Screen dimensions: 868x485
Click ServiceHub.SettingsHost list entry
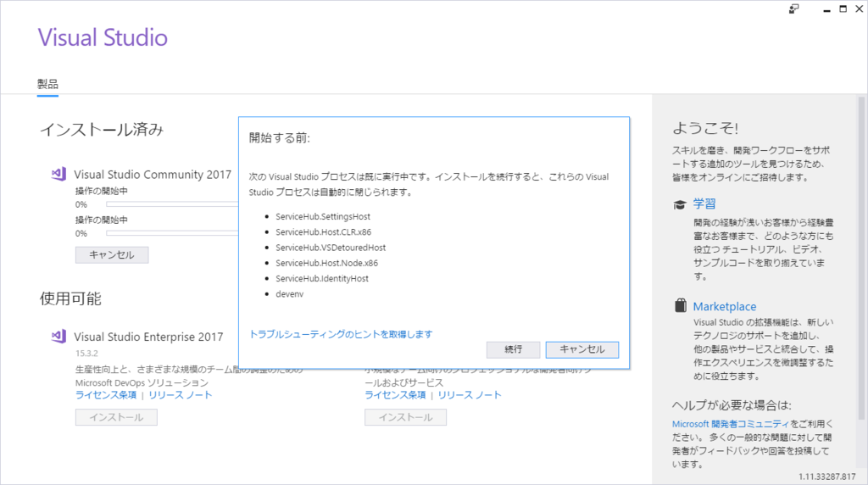click(323, 216)
